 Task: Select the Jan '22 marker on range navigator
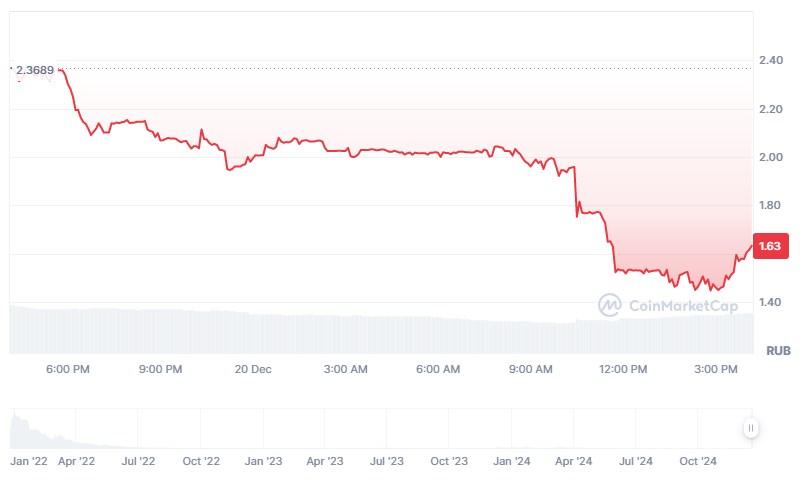(29, 461)
